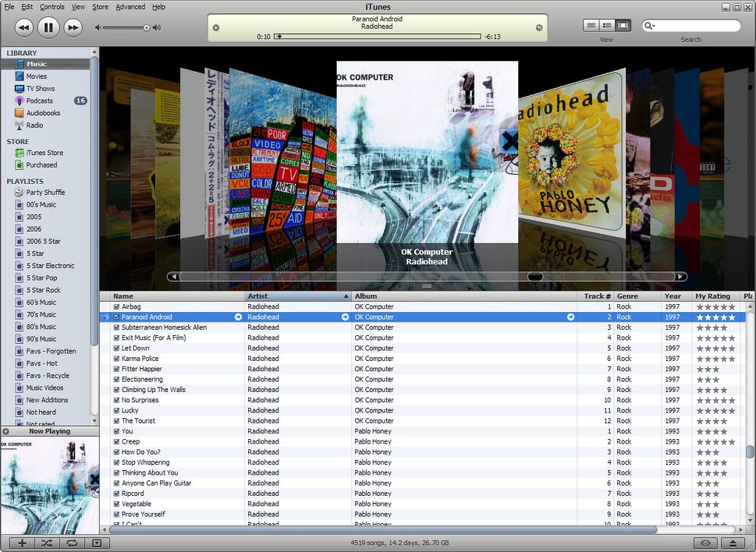Click the max-volume speaker icon
Viewport: 756px width, 552px height.
[157, 27]
